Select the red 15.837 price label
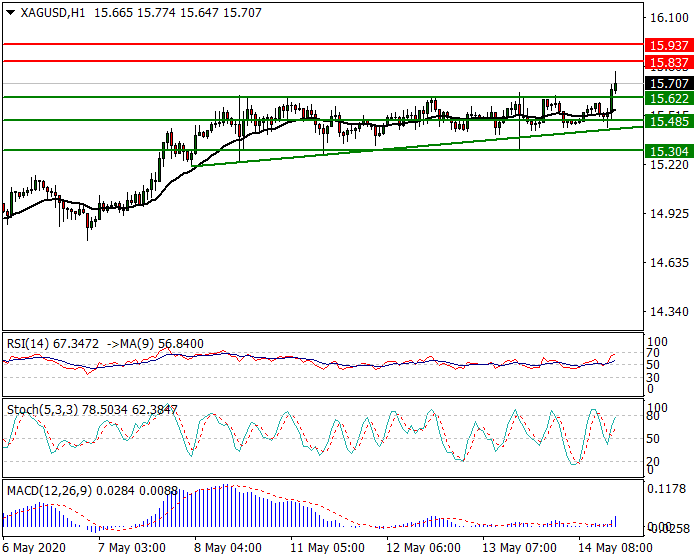 tap(669, 62)
